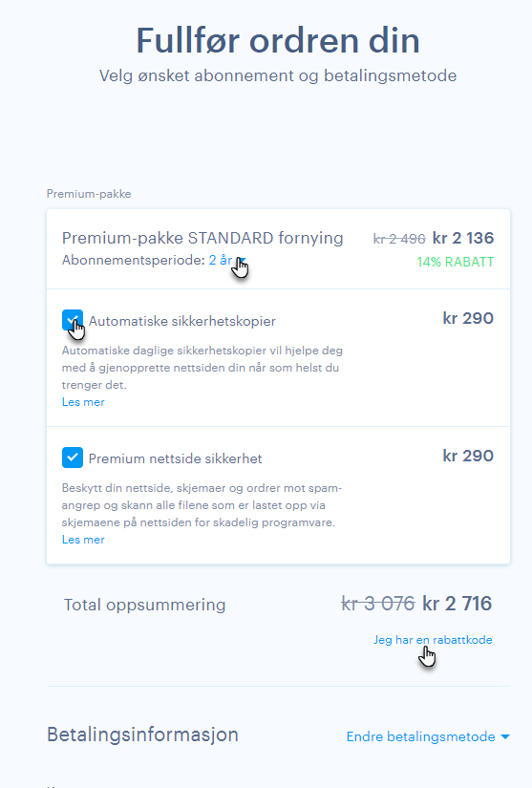The width and height of the screenshot is (532, 788).
Task: Open the Abonnementsperiode "2 år" dropdown
Action: (x=227, y=261)
